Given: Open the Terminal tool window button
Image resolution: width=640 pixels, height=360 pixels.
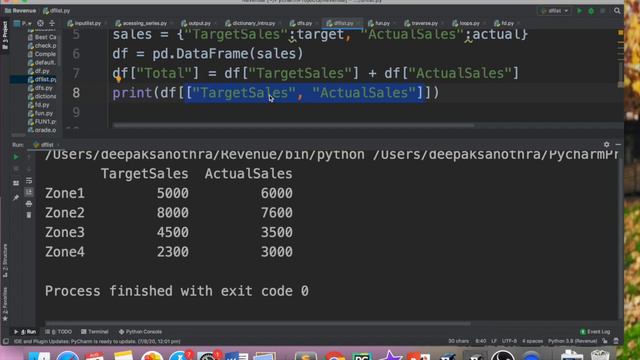Looking at the screenshot, I should (95, 332).
